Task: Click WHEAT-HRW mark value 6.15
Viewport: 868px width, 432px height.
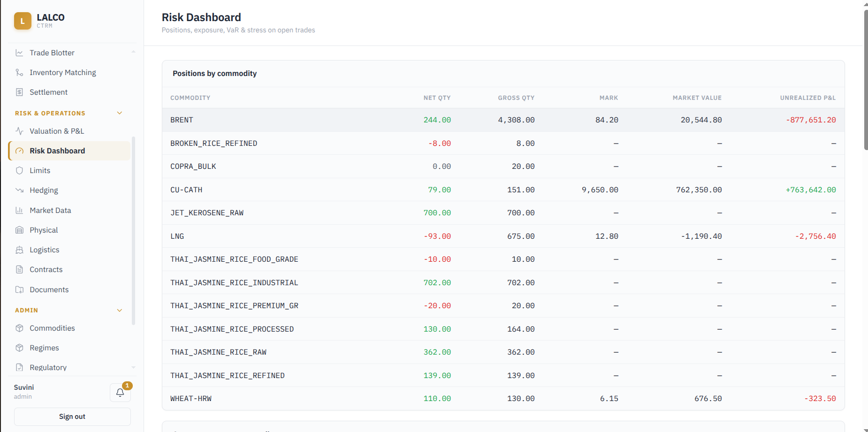Action: point(609,399)
